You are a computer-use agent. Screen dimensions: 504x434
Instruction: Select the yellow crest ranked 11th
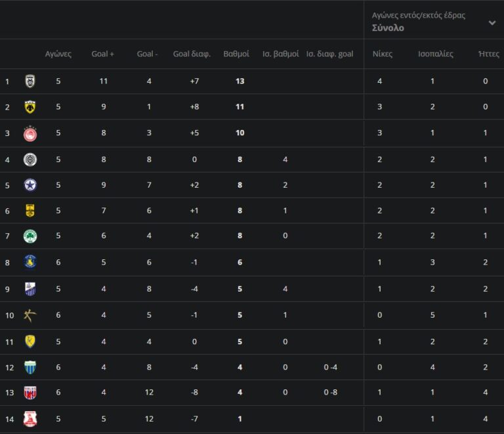coord(30,341)
